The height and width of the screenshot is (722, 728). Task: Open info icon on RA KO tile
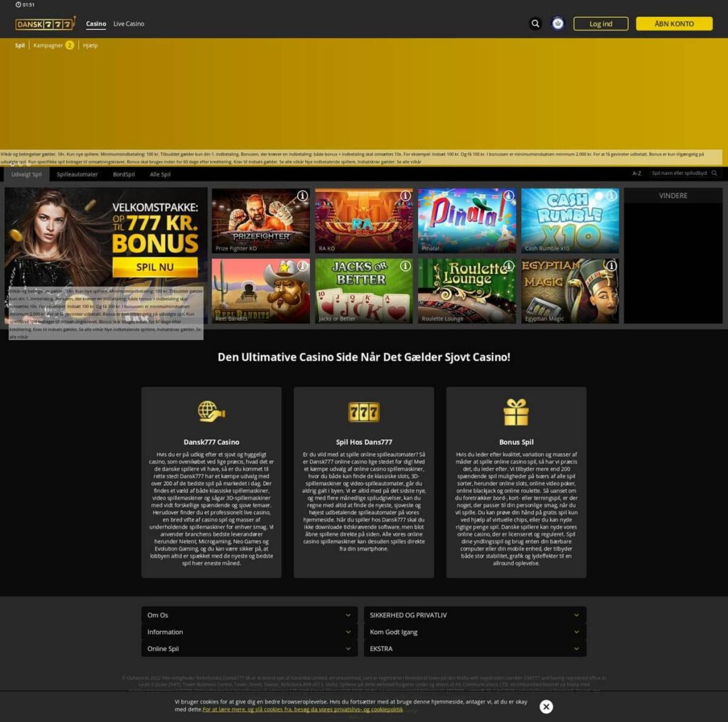pyautogui.click(x=405, y=196)
